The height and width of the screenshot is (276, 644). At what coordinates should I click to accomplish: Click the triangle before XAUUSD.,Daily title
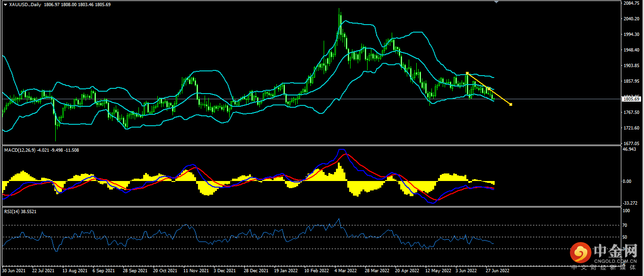coord(5,4)
